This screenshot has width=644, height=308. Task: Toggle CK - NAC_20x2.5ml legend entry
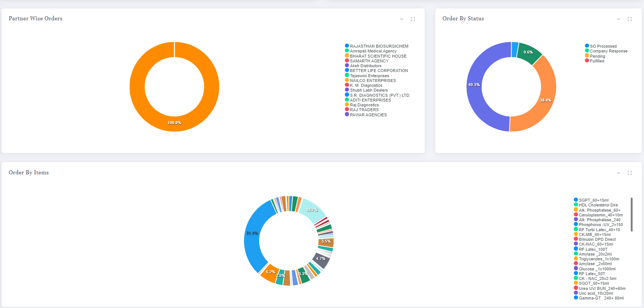(x=595, y=278)
